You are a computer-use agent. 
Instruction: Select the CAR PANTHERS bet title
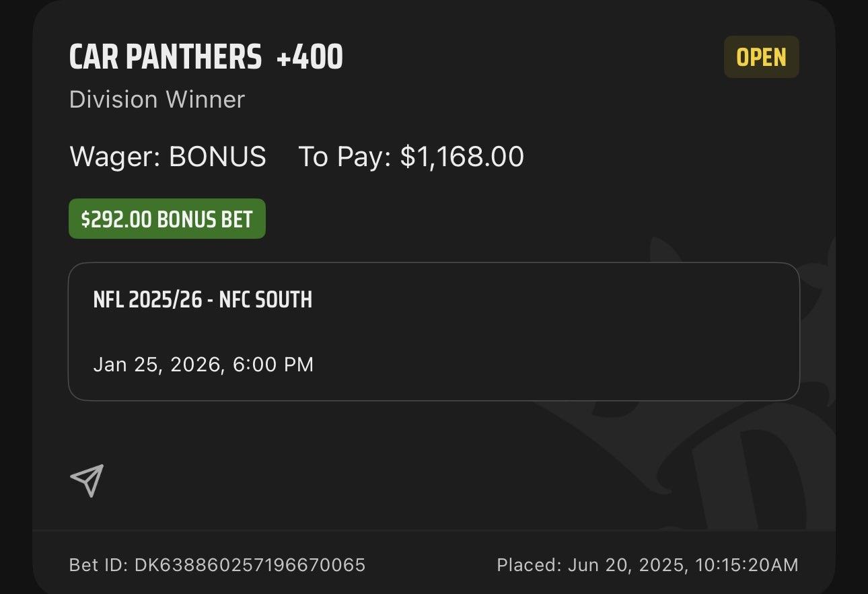point(166,57)
